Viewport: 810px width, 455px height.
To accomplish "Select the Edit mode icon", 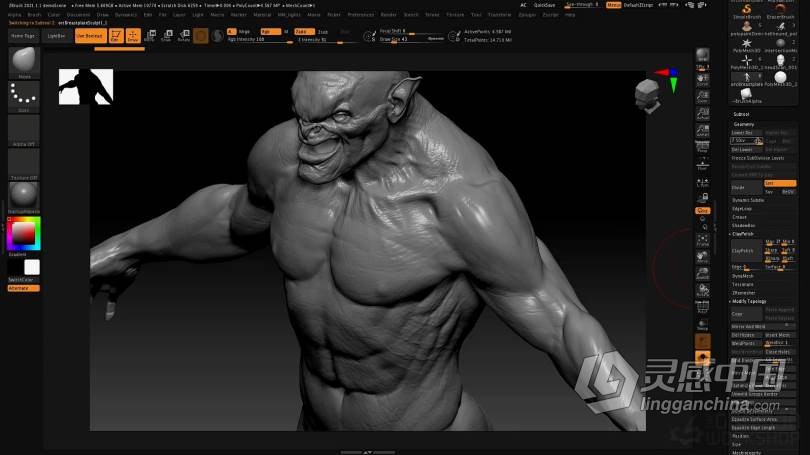I will pyautogui.click(x=116, y=36).
